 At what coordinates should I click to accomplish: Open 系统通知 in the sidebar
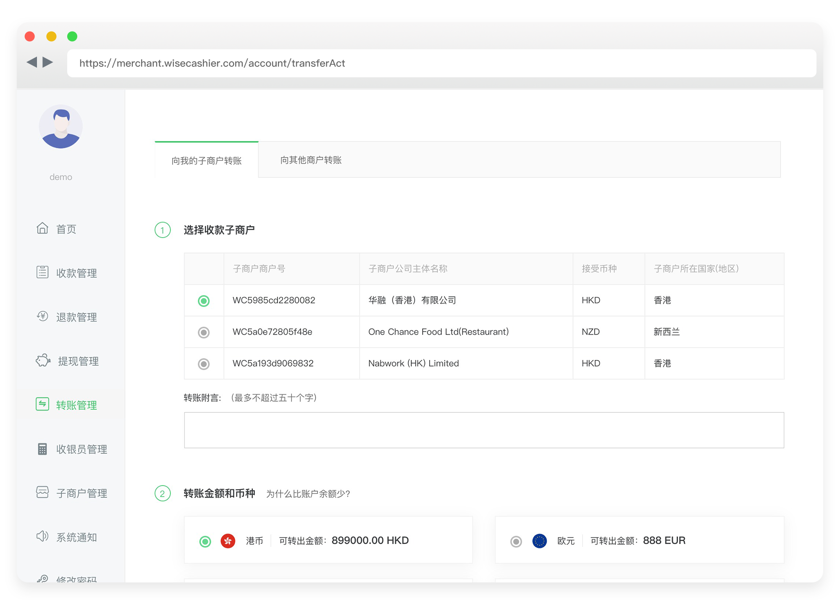coord(76,537)
